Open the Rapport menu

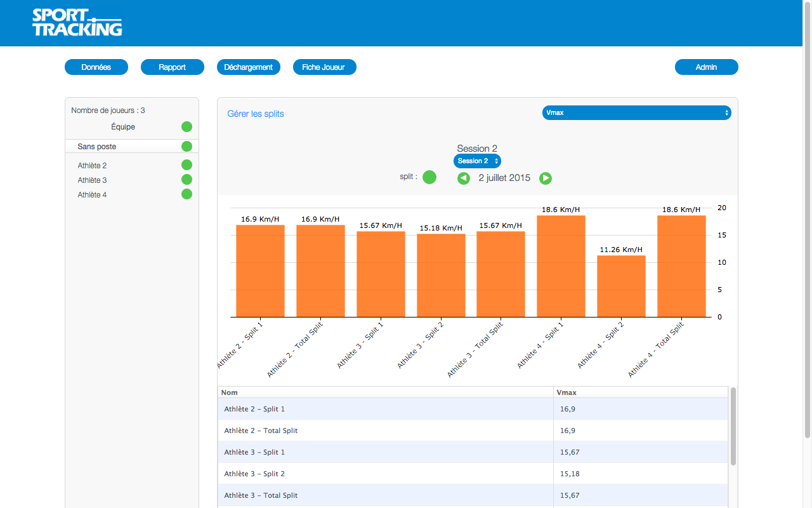coord(173,67)
